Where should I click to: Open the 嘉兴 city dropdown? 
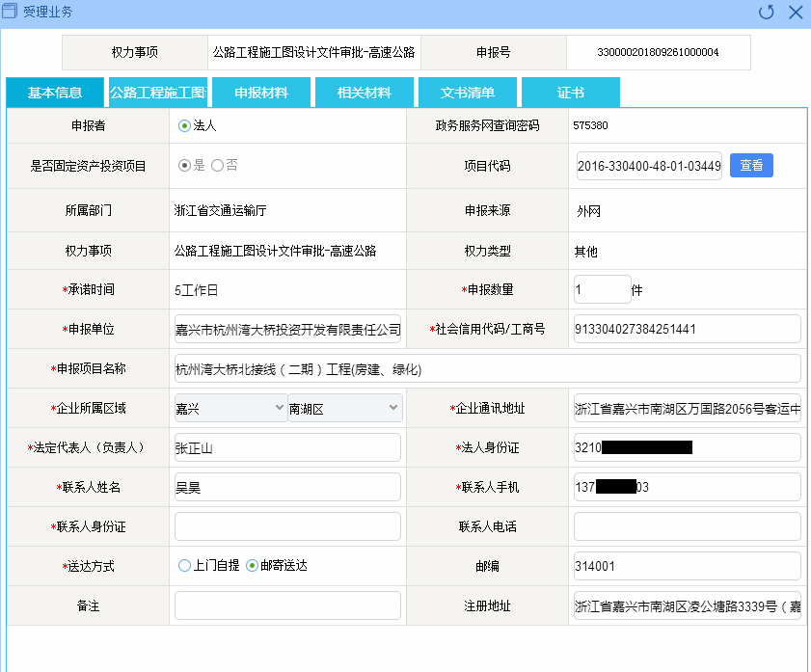[x=230, y=409]
